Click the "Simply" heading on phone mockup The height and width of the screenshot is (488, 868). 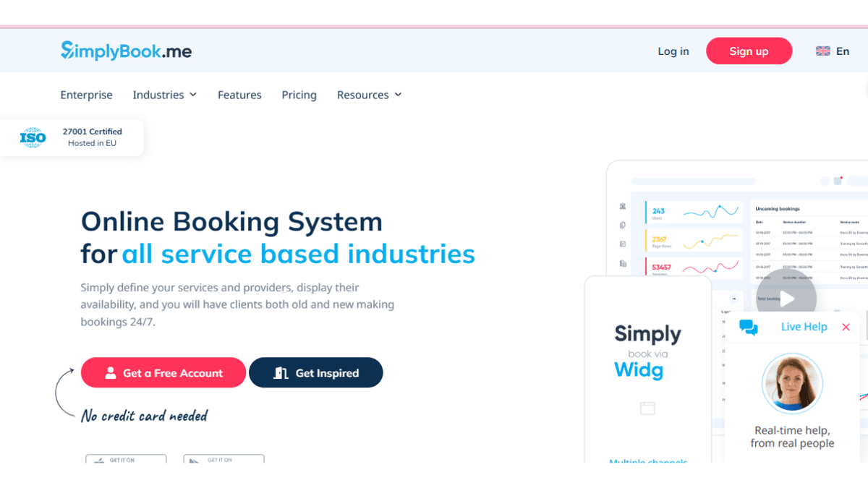(x=647, y=334)
